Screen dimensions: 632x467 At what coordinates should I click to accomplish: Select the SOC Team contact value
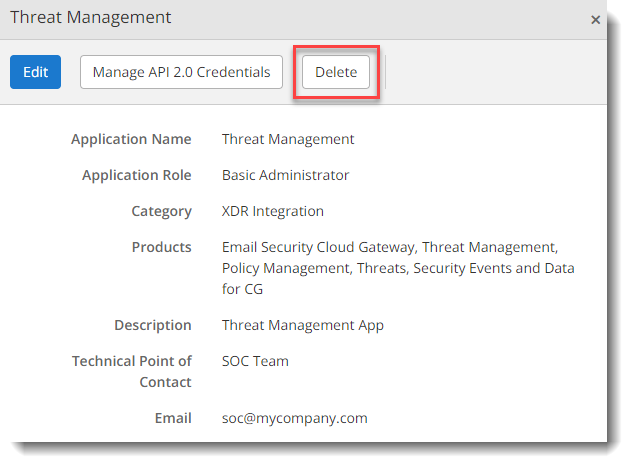click(x=255, y=361)
